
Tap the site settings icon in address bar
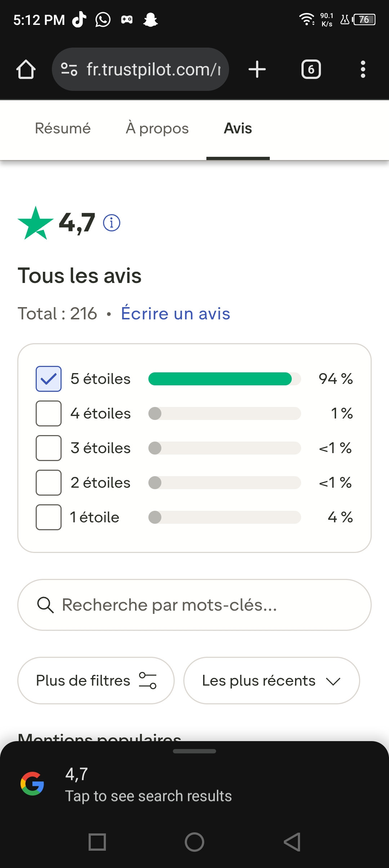(69, 69)
